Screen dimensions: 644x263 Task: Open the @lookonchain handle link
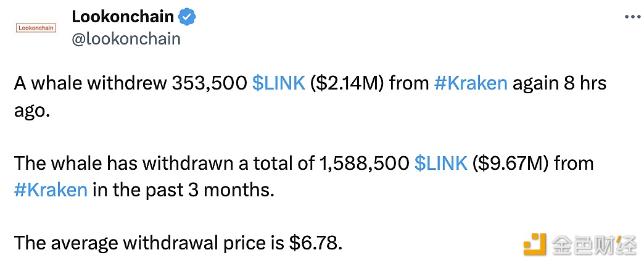126,39
